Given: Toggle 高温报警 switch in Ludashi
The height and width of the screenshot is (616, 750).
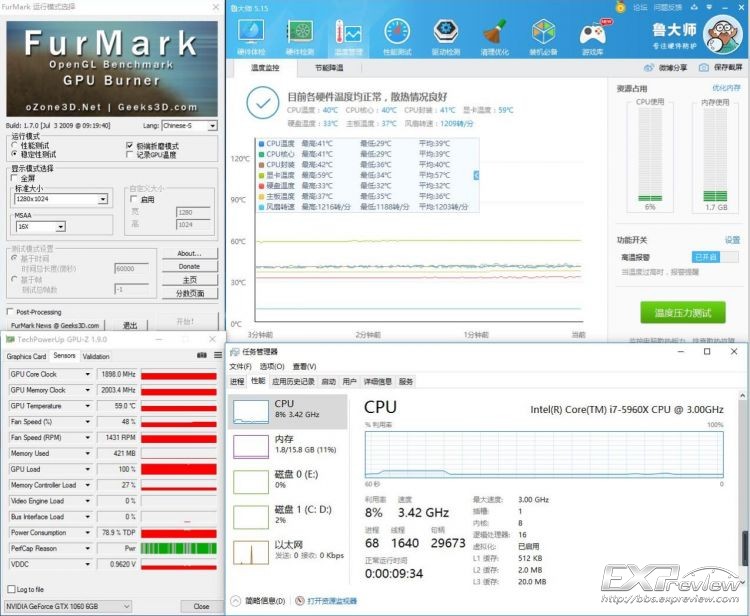Looking at the screenshot, I should (x=715, y=257).
